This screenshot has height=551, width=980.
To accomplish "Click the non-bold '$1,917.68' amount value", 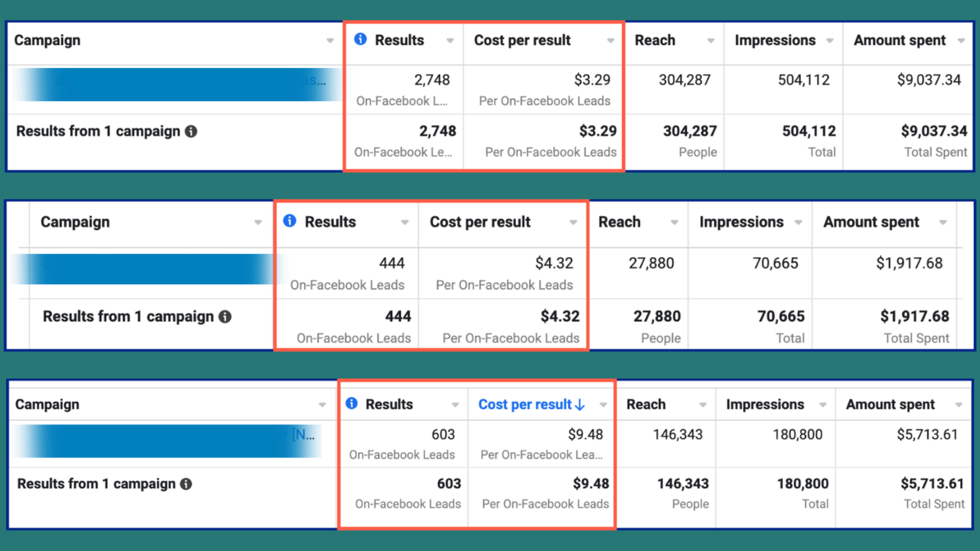I will (910, 263).
